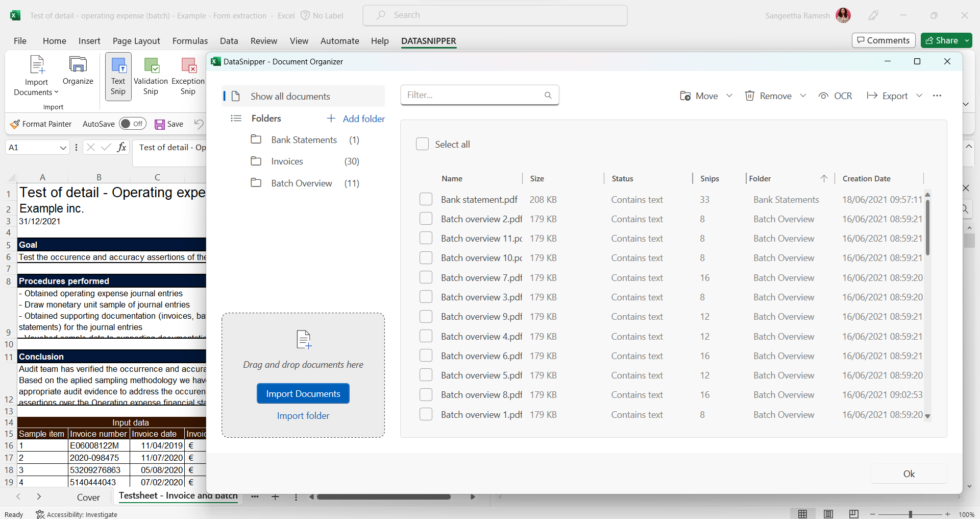
Task: Check the Bank statement.pdf checkbox
Action: (x=426, y=199)
